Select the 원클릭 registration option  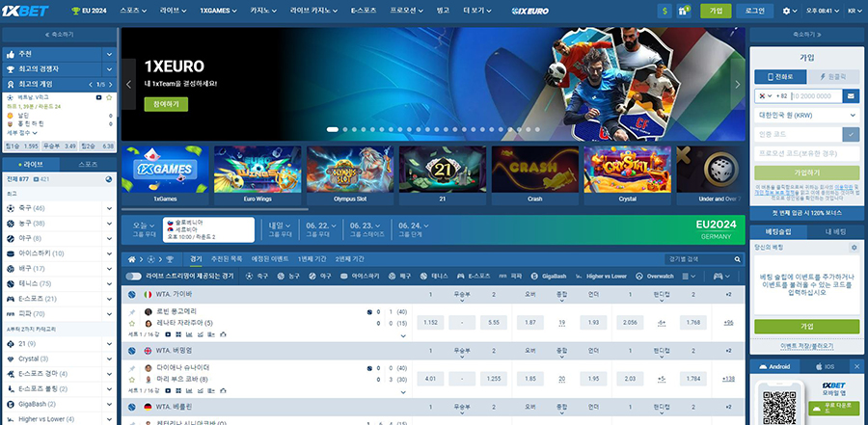click(x=833, y=77)
